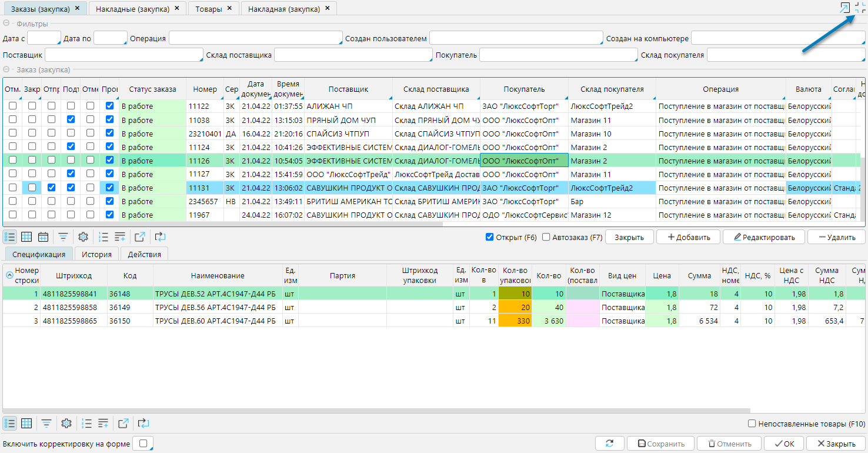Open gear settings in the specification grid toolbar
The image size is (868, 453).
click(66, 423)
